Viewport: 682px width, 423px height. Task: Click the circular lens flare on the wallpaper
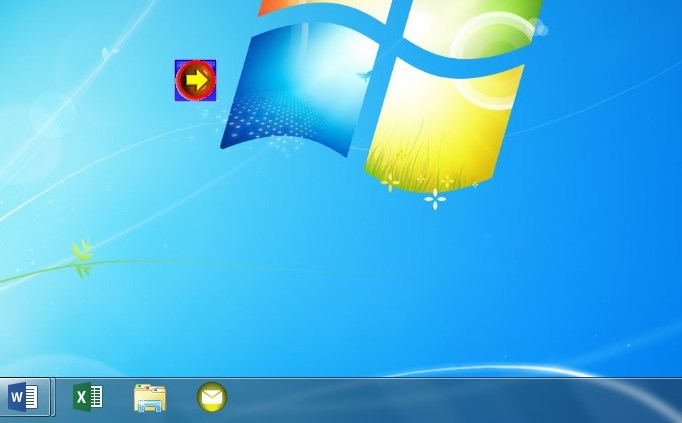pyautogui.click(x=492, y=55)
